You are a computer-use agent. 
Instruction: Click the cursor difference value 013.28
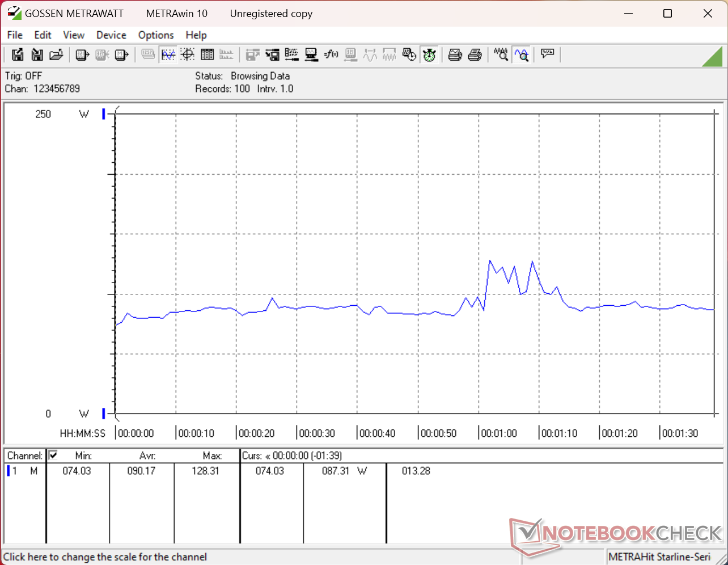tap(416, 471)
